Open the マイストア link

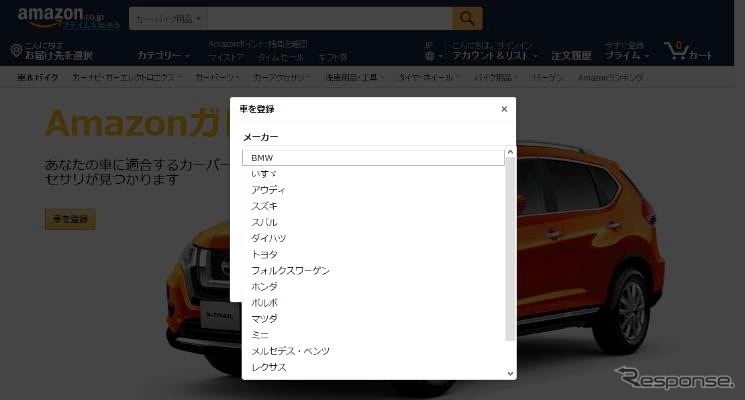coord(226,57)
